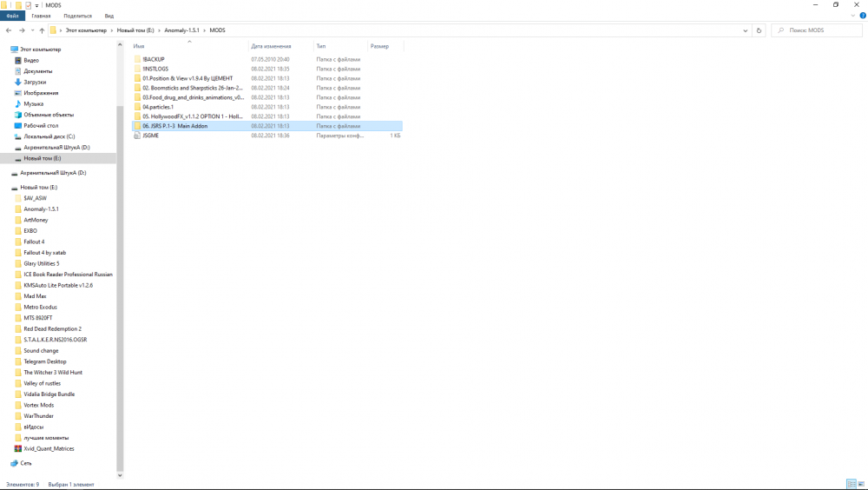This screenshot has width=868, height=490.
Task: Open the Вид ribbon tab
Action: pos(109,17)
